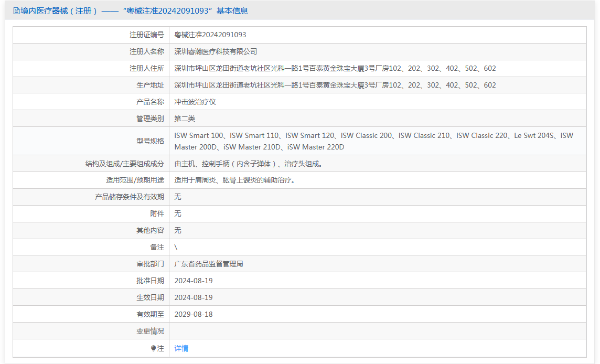Click the 第二类 management category value
The height and width of the screenshot is (364, 600).
coord(185,119)
